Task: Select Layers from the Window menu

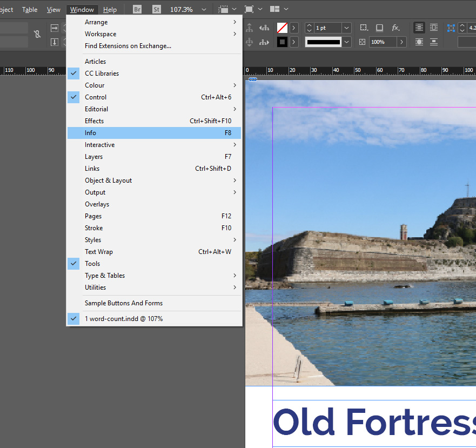Action: (94, 156)
